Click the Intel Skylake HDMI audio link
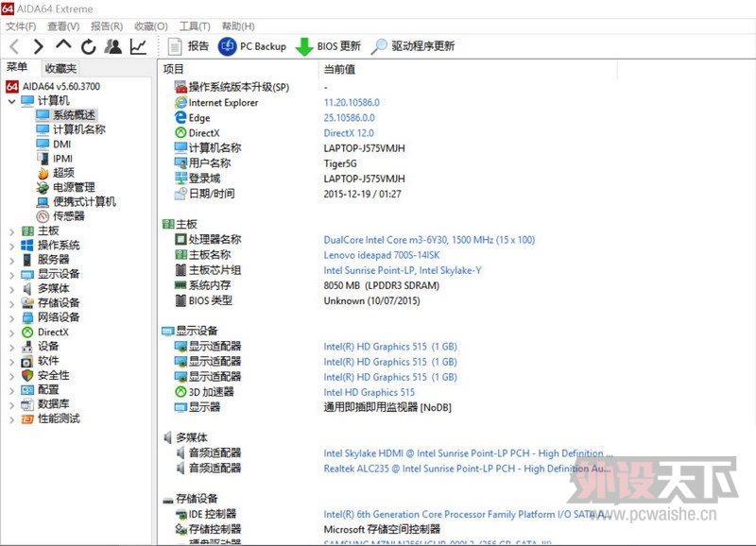 (x=468, y=453)
